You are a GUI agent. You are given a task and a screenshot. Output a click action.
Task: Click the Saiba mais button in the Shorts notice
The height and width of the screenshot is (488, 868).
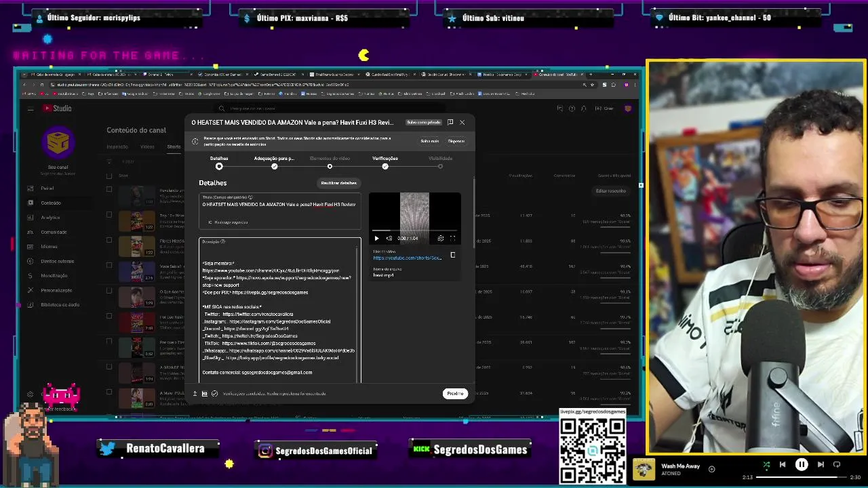tap(429, 141)
